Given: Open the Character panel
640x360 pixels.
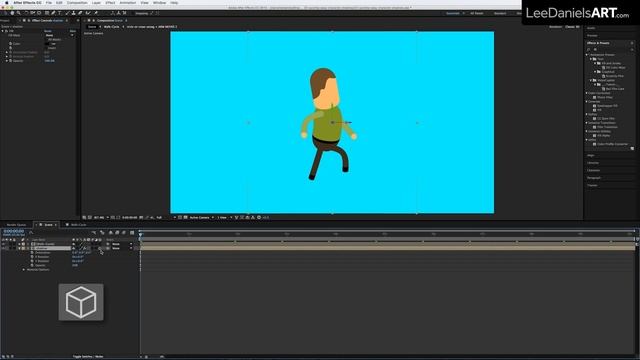Looking at the screenshot, I should [593, 170].
